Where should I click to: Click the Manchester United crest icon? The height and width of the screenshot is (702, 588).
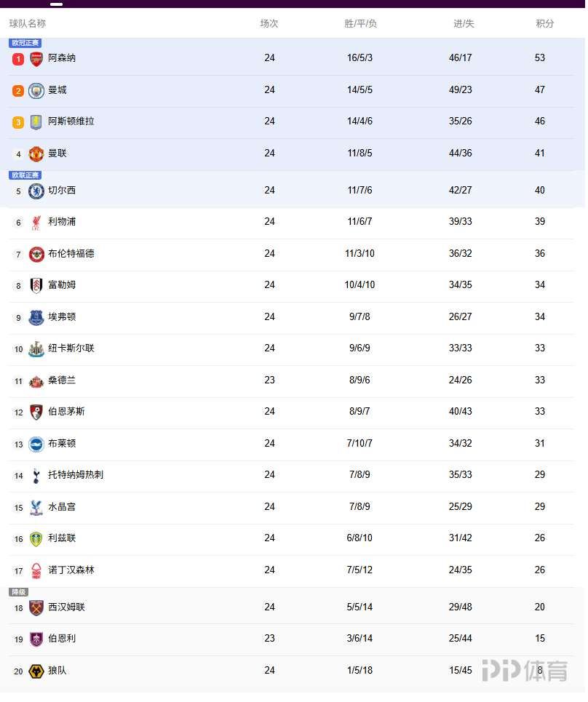[36, 153]
